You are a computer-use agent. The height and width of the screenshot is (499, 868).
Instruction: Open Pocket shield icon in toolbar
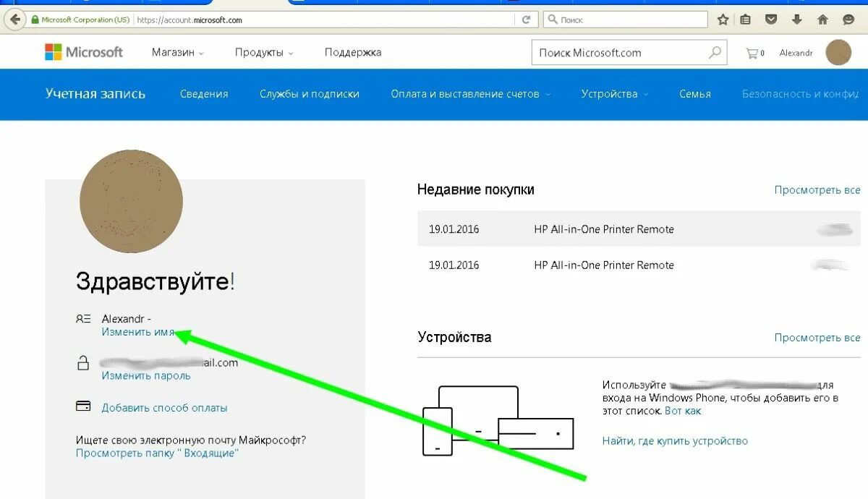pyautogui.click(x=771, y=20)
